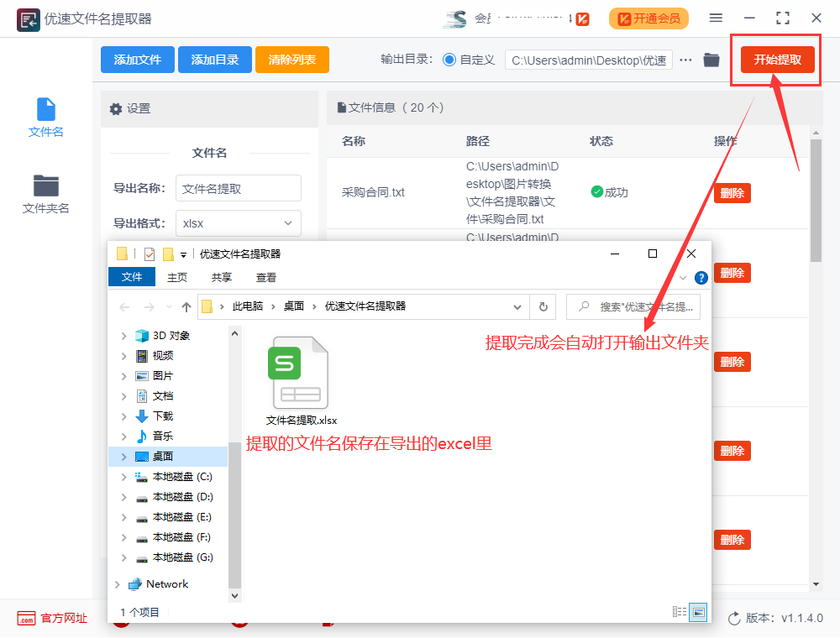
Task: Switch Explorer to details view icon
Action: (680, 612)
